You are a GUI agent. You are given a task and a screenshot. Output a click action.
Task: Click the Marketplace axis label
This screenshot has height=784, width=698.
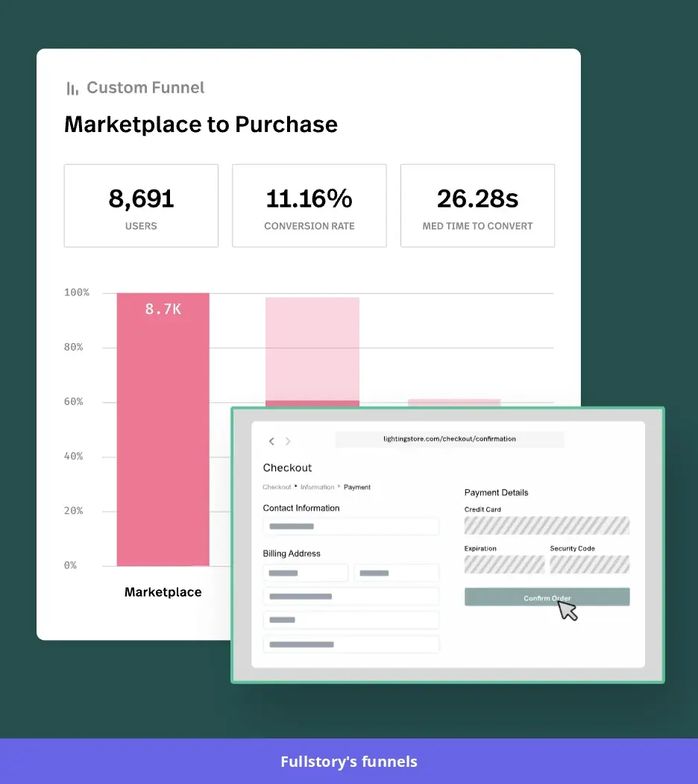click(x=163, y=592)
